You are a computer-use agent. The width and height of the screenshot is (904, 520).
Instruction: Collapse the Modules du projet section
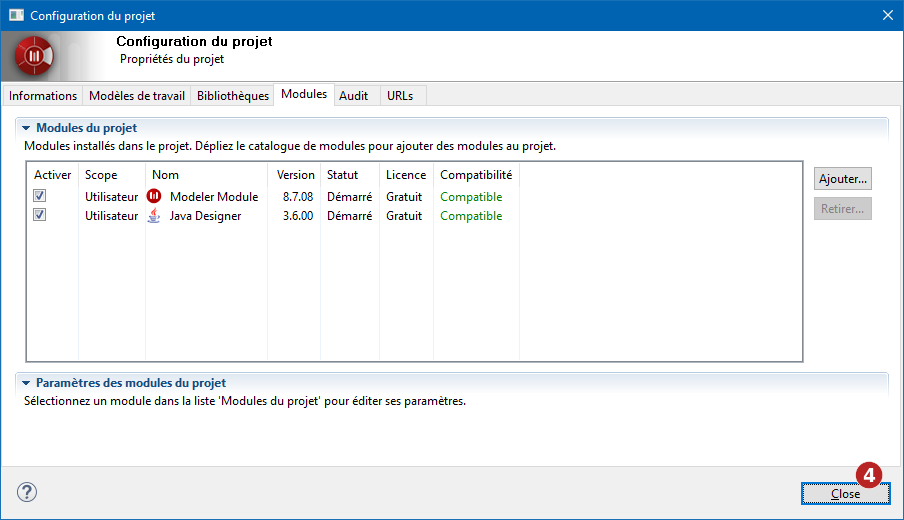point(26,128)
